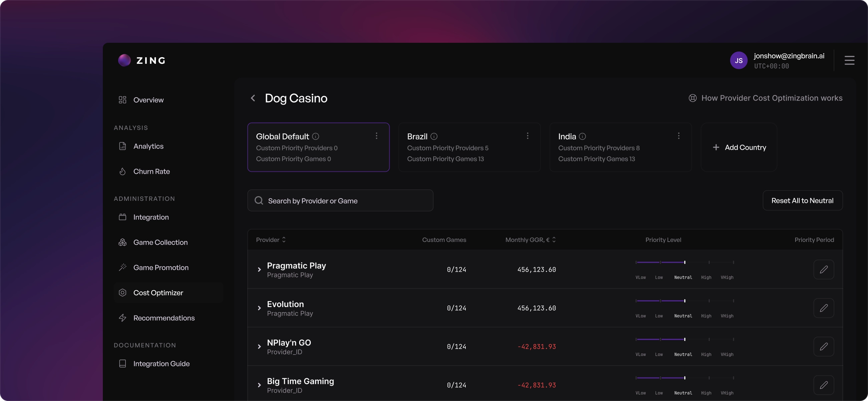
Task: Click Evolution's 0/124 custom games value
Action: tap(456, 308)
